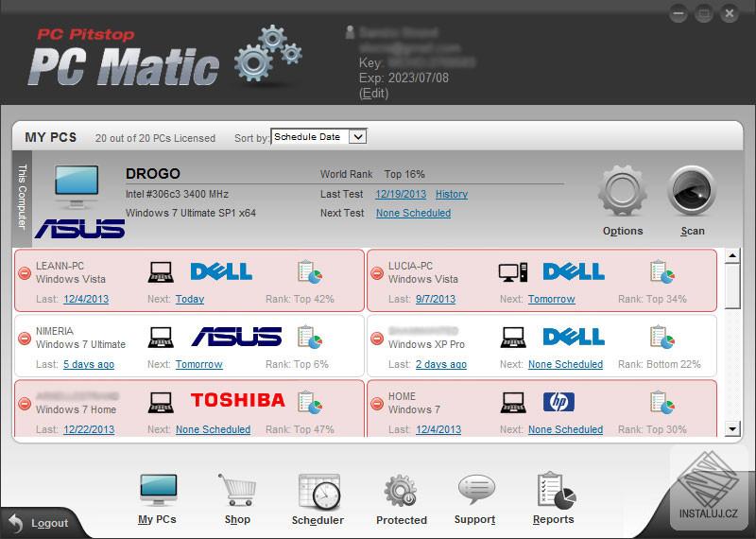Click LUCIA-PC next test Tomorrow link
The image size is (756, 539).
point(552,299)
